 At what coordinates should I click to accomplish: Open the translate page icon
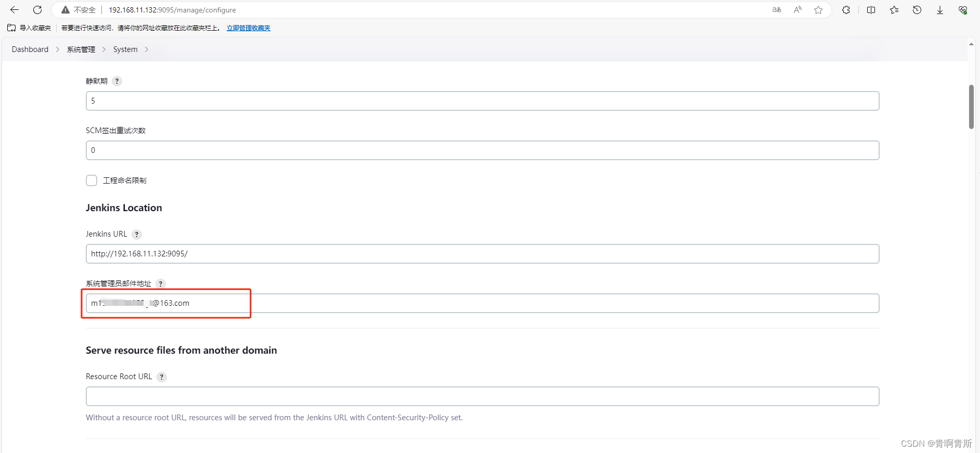(777, 10)
